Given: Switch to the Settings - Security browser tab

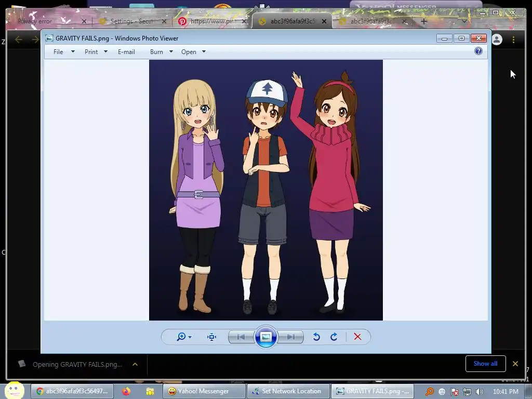Looking at the screenshot, I should [x=132, y=21].
